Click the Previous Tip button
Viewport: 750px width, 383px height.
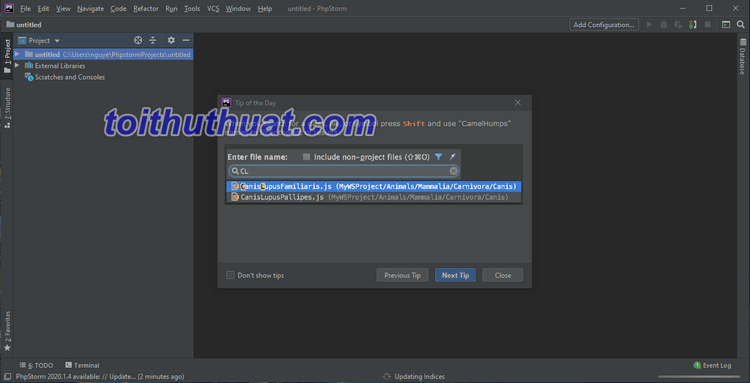click(x=402, y=275)
